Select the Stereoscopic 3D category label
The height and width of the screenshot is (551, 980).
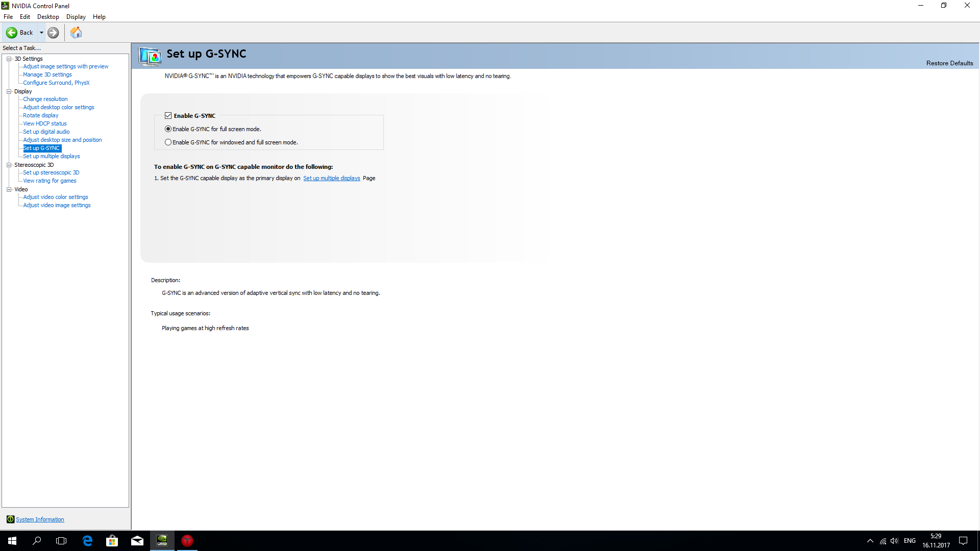(34, 165)
